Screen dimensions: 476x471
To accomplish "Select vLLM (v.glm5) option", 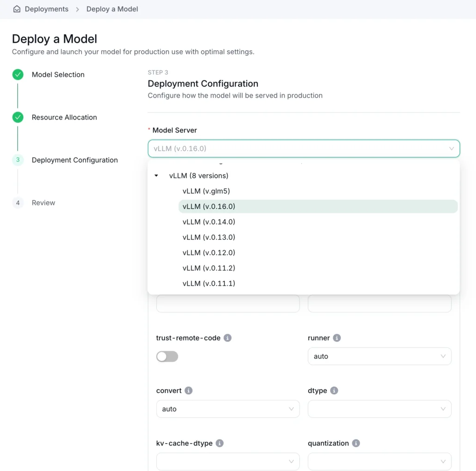I will (x=206, y=191).
